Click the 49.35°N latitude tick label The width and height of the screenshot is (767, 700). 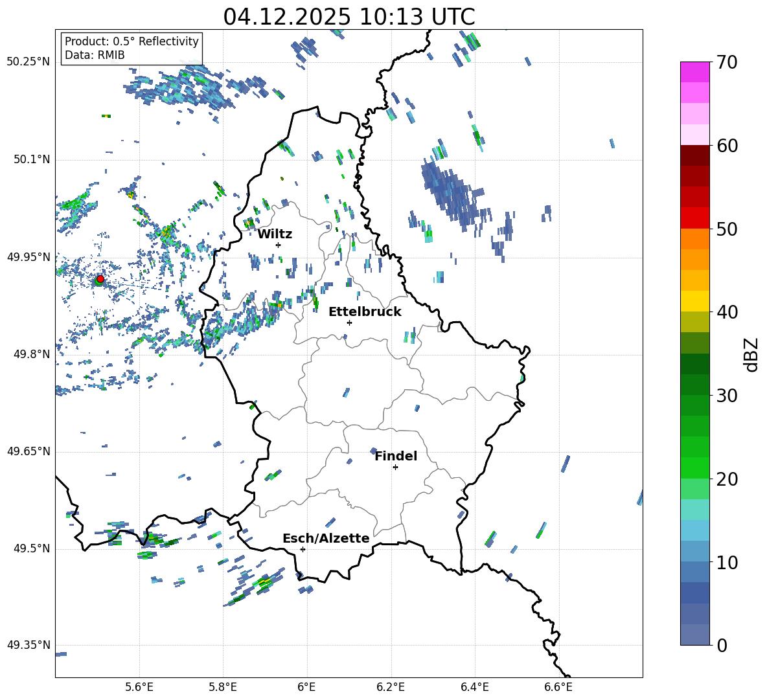(29, 645)
